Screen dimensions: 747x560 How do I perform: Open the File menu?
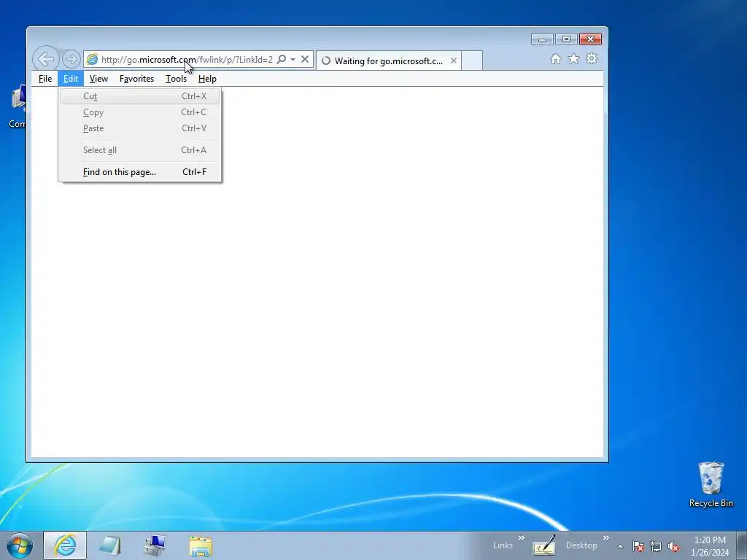45,79
